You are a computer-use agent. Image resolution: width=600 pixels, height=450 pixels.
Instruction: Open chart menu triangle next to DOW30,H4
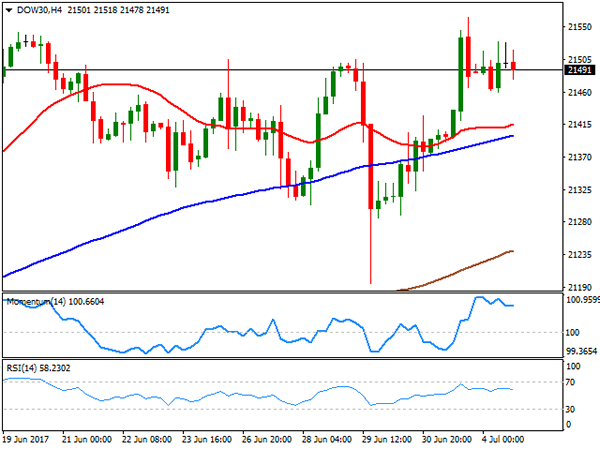(x=9, y=11)
